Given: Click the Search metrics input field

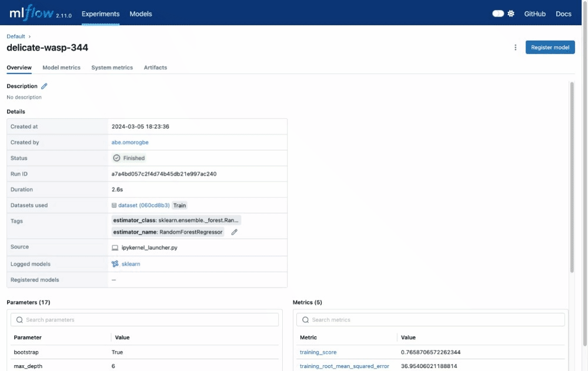Looking at the screenshot, I should point(435,320).
